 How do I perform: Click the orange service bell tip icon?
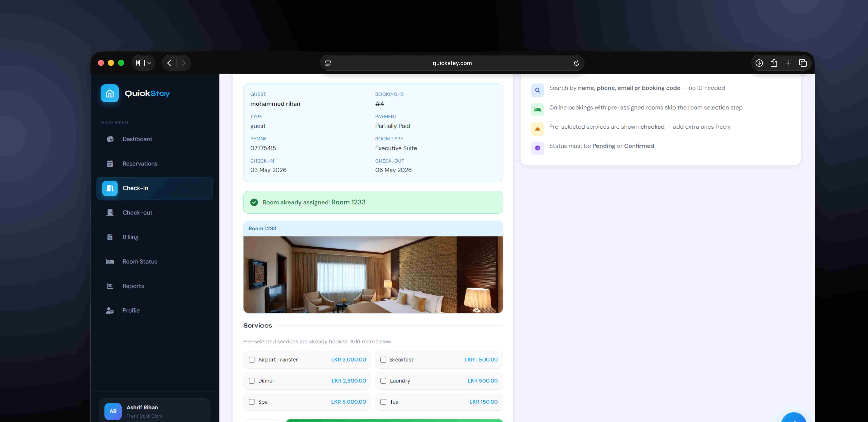pyautogui.click(x=537, y=129)
